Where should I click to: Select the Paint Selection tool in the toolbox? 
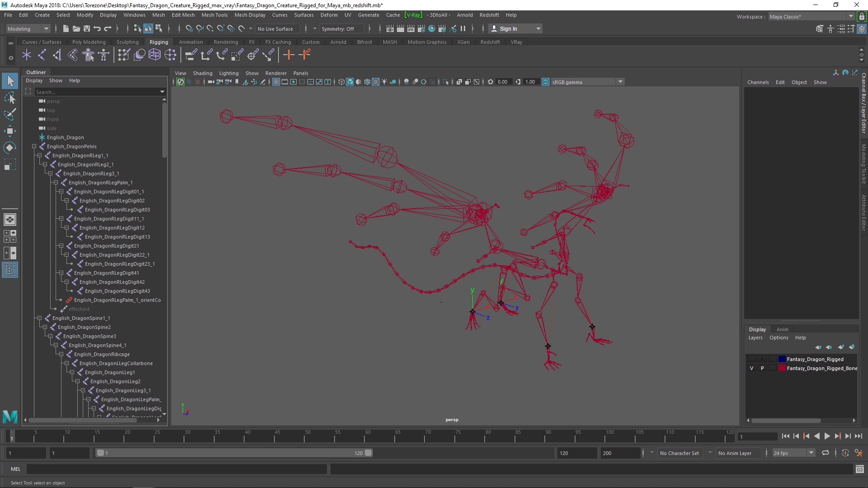[9, 114]
